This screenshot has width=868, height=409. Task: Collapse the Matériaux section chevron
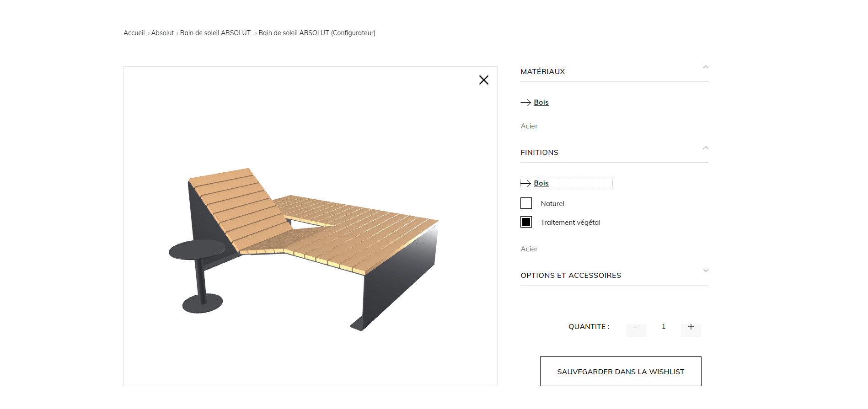tap(705, 67)
